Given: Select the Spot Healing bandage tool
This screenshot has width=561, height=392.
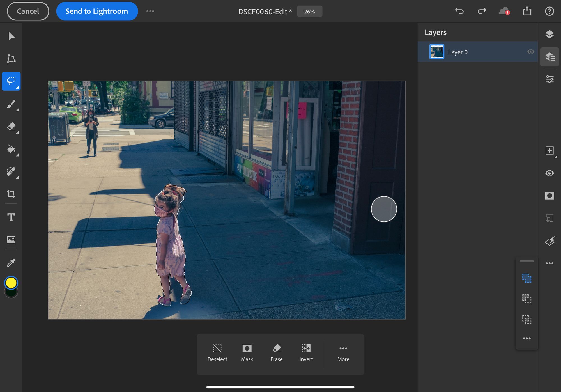Looking at the screenshot, I should click(x=11, y=171).
